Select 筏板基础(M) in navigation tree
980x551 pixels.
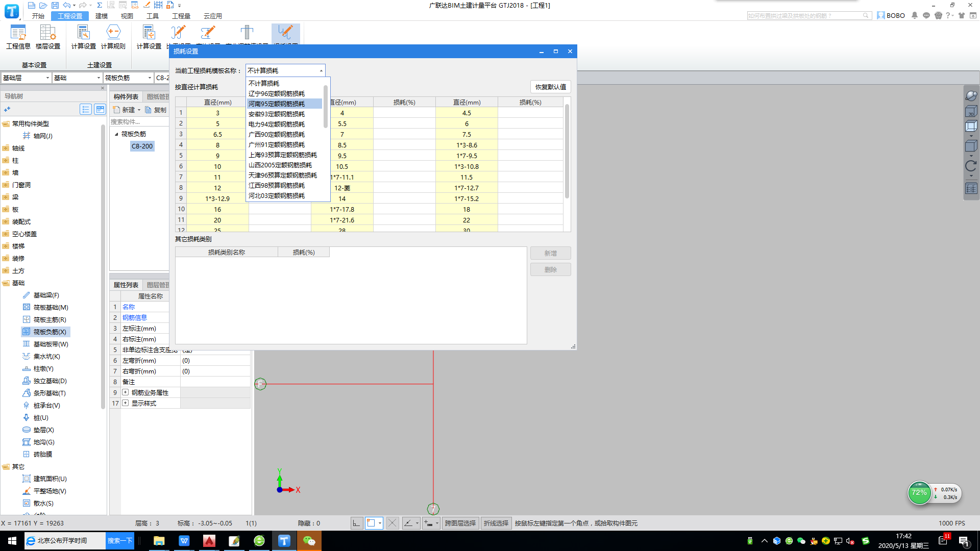pyautogui.click(x=51, y=307)
